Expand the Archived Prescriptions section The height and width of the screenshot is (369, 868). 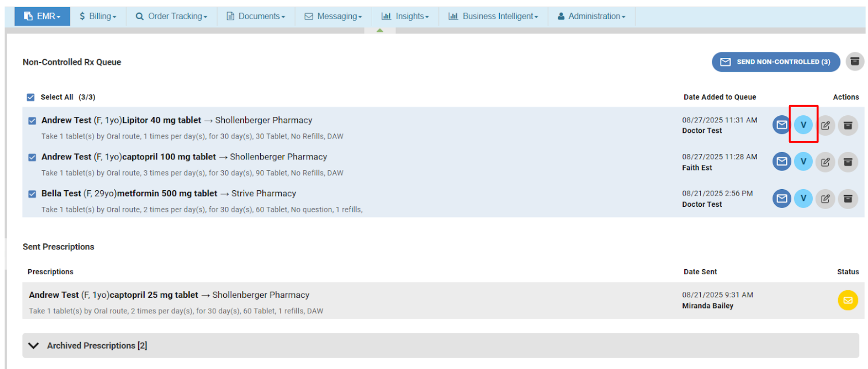coord(34,346)
